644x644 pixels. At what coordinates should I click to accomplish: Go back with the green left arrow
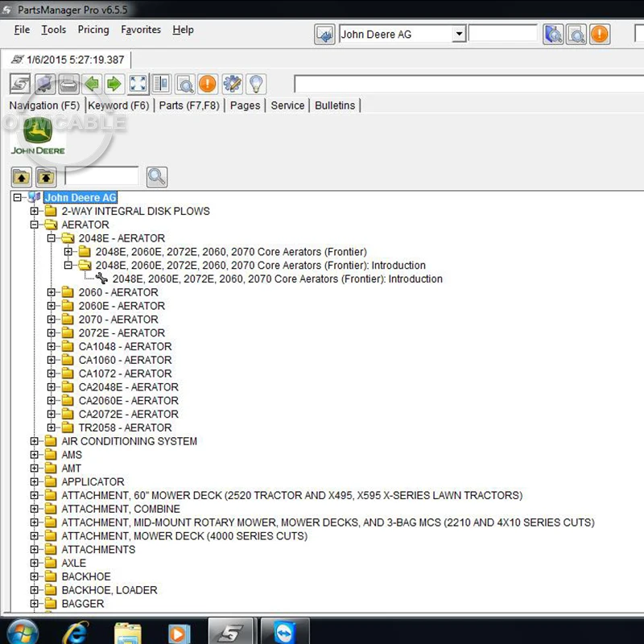coord(92,85)
